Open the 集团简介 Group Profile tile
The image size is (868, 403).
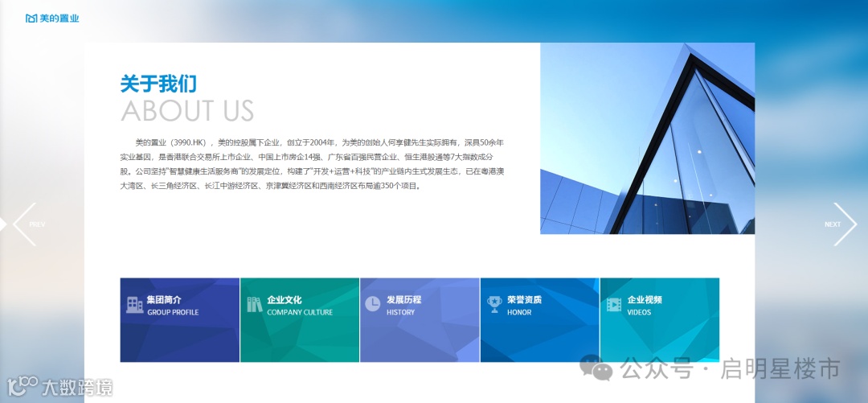click(180, 320)
